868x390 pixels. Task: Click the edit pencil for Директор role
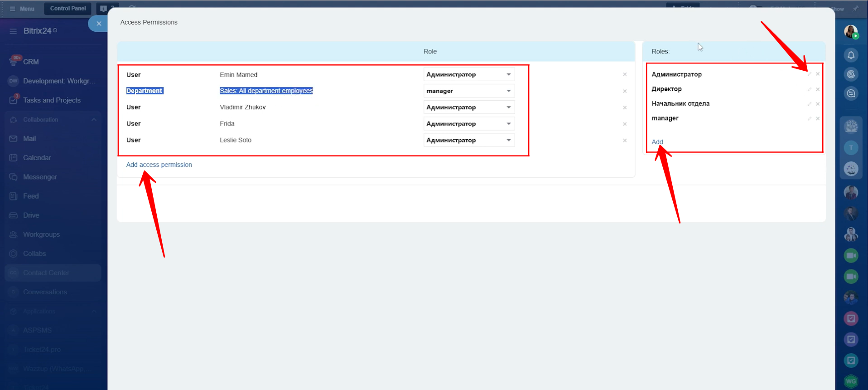809,89
